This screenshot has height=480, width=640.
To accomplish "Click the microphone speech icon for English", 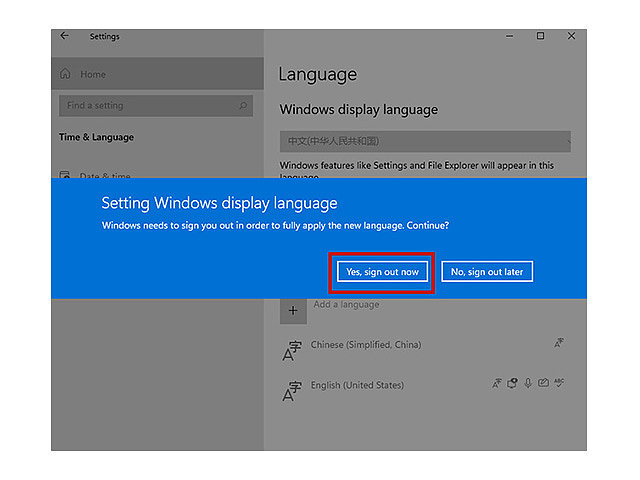I will tap(528, 383).
